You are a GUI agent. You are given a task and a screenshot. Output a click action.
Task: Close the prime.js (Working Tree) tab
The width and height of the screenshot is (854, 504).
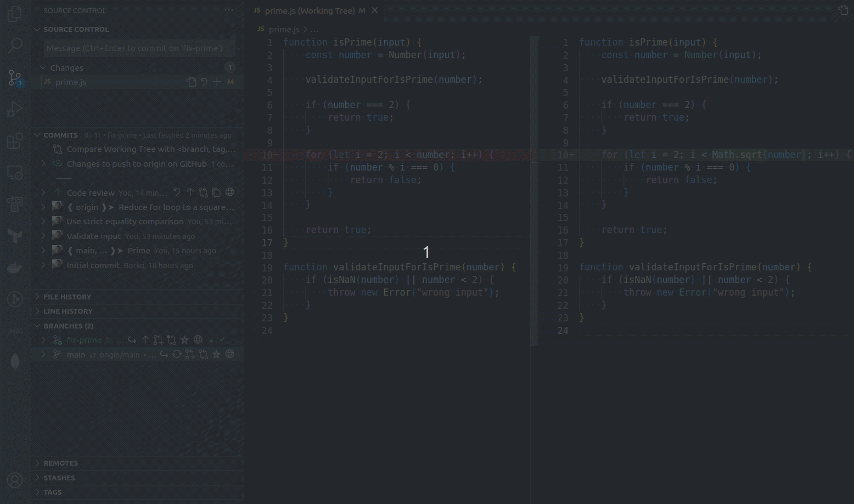coord(374,10)
